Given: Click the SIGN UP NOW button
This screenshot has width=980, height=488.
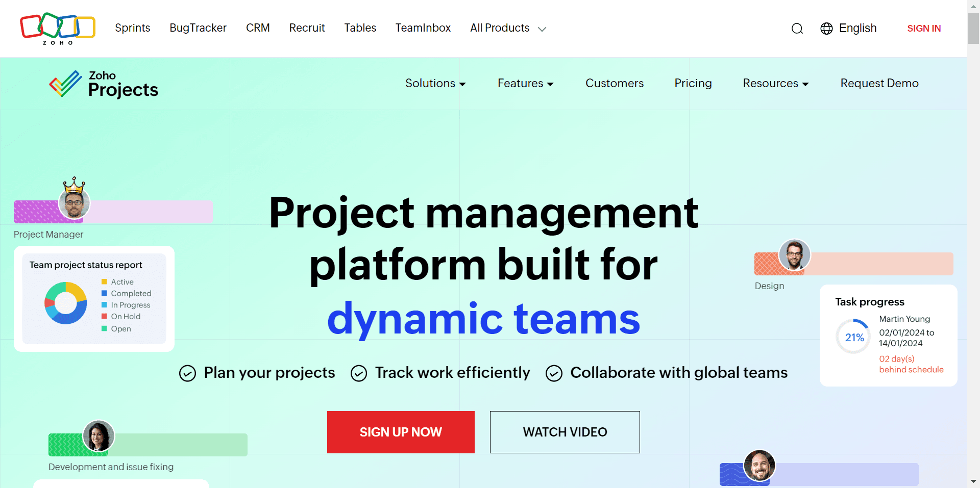Looking at the screenshot, I should [x=401, y=432].
